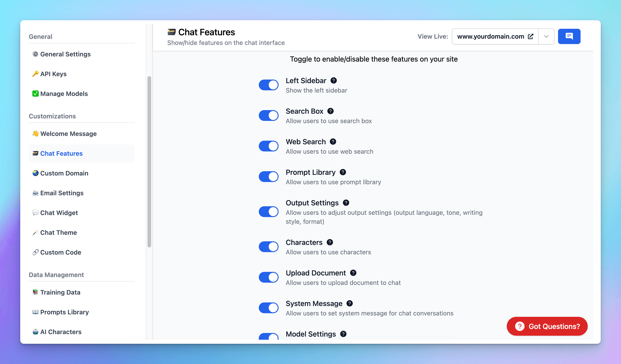Viewport: 621px width, 364px height.
Task: Open help tooltip for Search Box
Action: coord(331,111)
